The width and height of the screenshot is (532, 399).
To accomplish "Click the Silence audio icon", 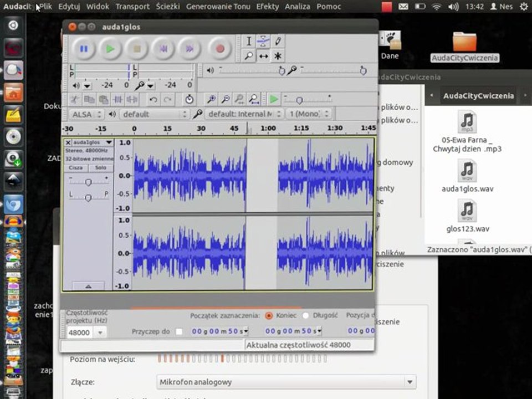I will pyautogui.click(x=132, y=99).
